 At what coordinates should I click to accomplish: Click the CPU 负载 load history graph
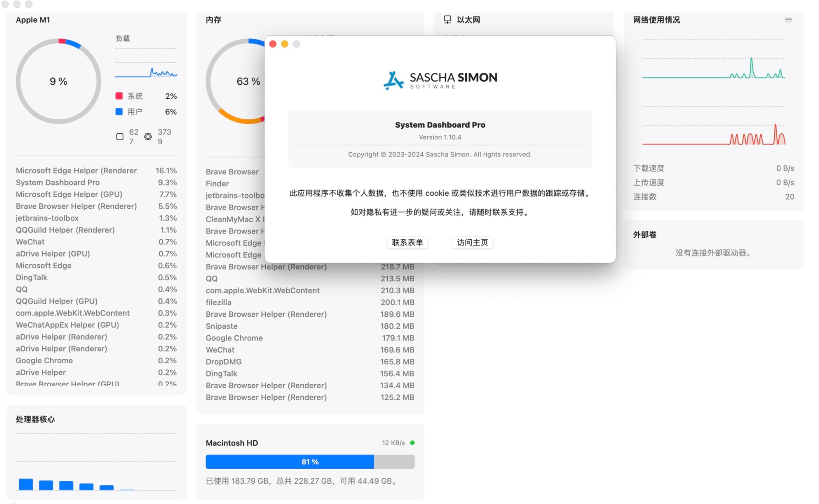[146, 63]
